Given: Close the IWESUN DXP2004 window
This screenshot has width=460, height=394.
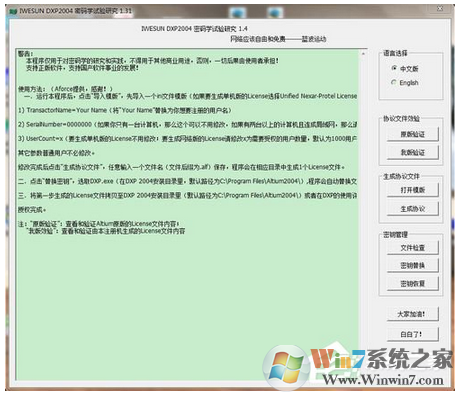Looking at the screenshot, I should coord(440,8).
